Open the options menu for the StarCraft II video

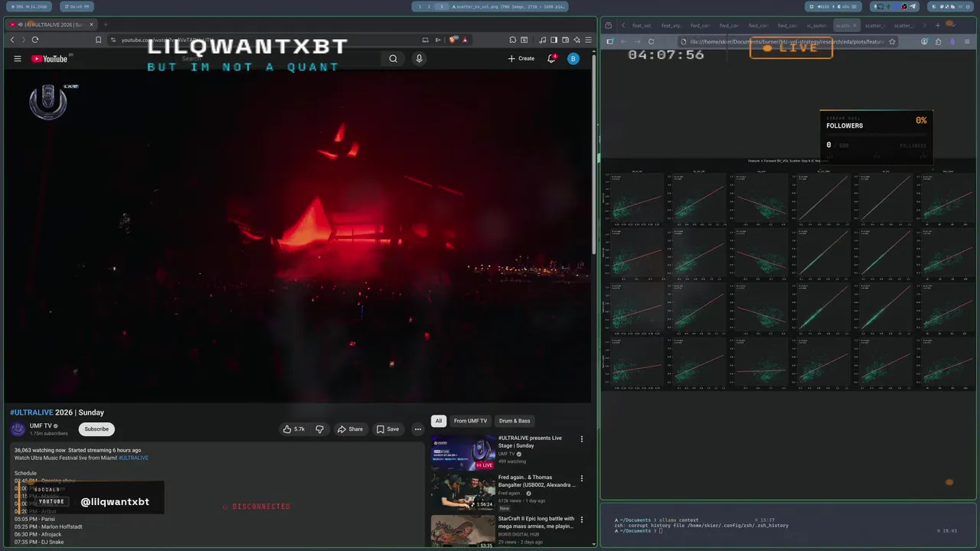pyautogui.click(x=581, y=519)
